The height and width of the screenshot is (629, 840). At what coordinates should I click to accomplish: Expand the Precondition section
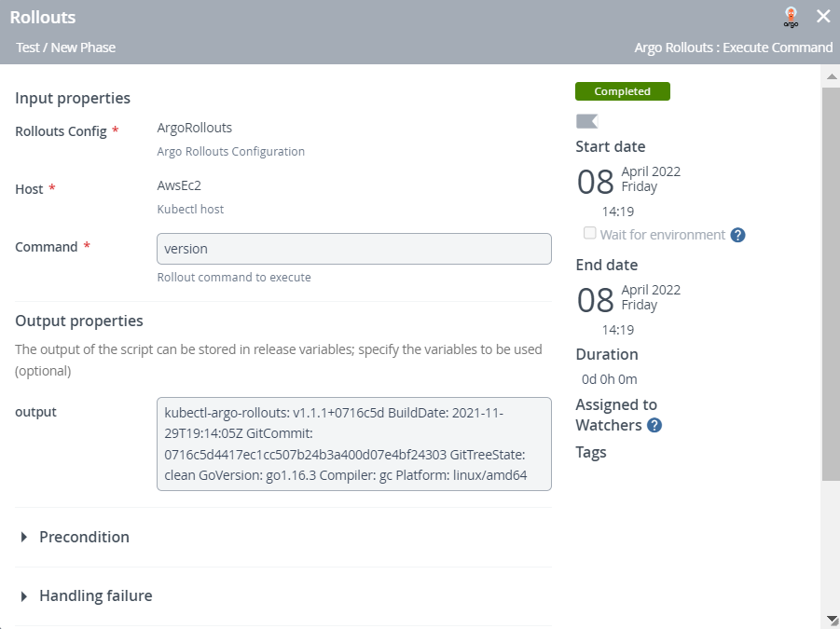(84, 537)
